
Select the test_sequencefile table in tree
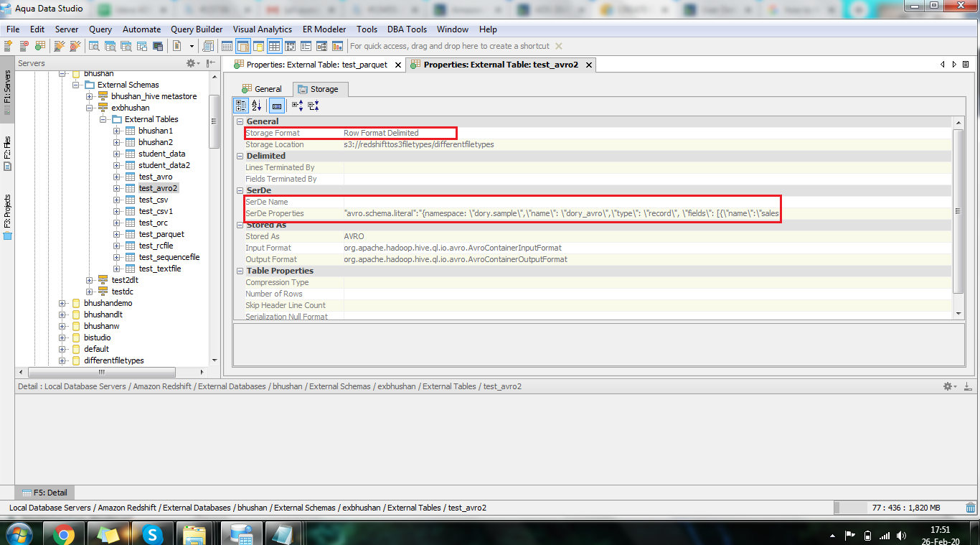click(169, 257)
